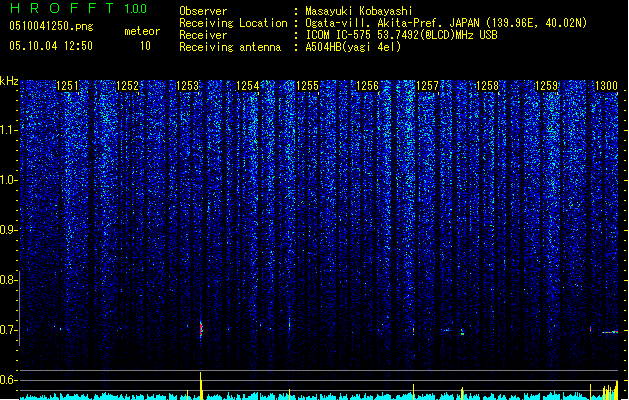Viewport: 629px width, 400px height.
Task: Click the 1.1 frequency axis label
Action: (8, 130)
